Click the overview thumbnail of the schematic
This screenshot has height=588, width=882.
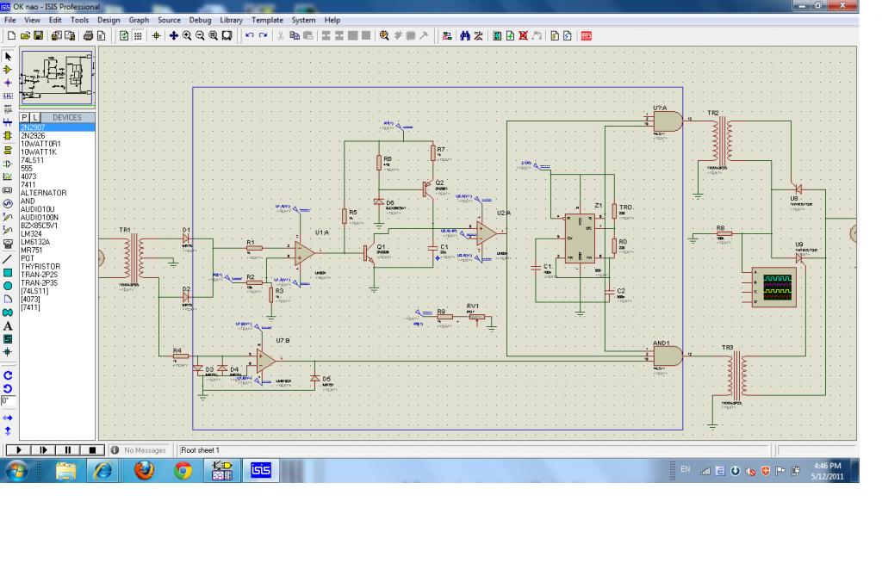click(57, 77)
